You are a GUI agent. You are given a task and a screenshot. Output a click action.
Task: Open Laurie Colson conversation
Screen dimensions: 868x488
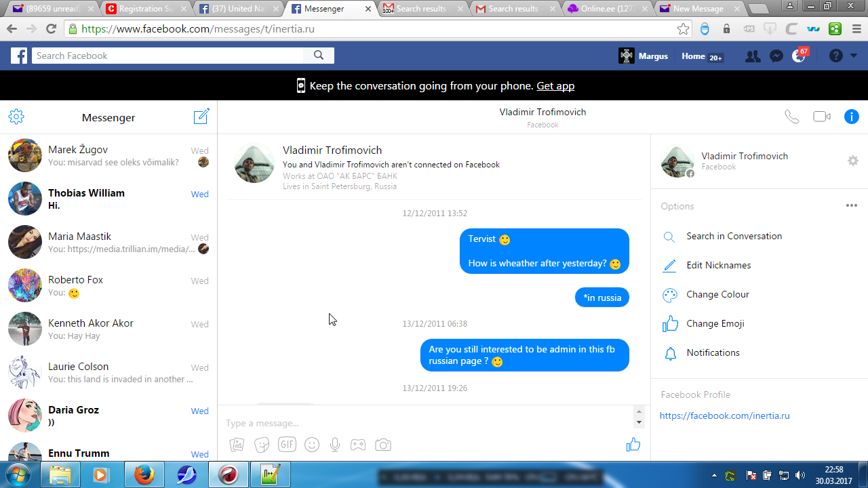coord(108,373)
